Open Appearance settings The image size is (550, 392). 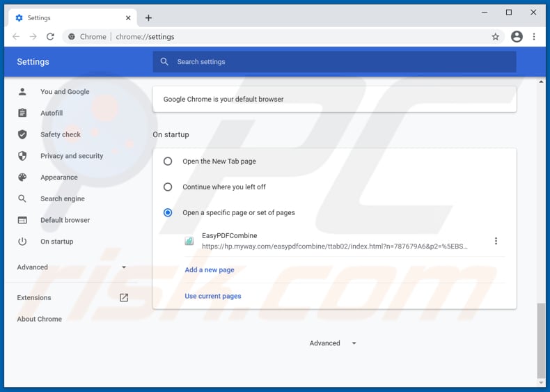[x=59, y=178]
